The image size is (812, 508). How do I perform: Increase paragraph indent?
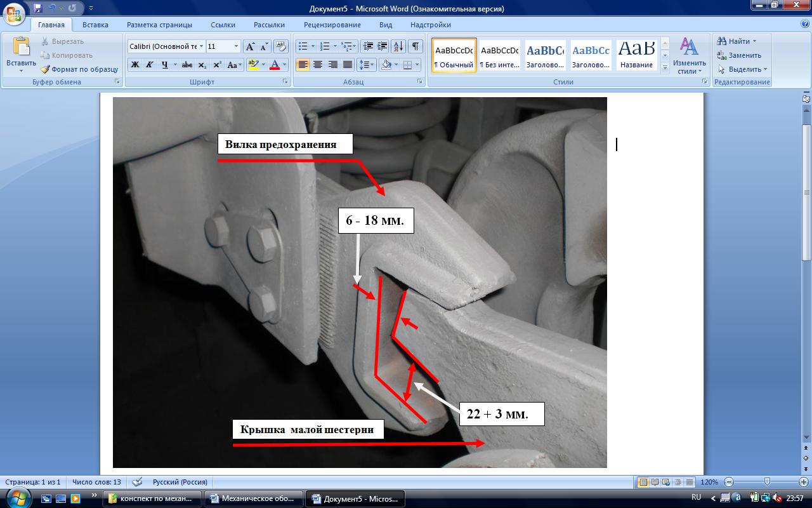382,46
